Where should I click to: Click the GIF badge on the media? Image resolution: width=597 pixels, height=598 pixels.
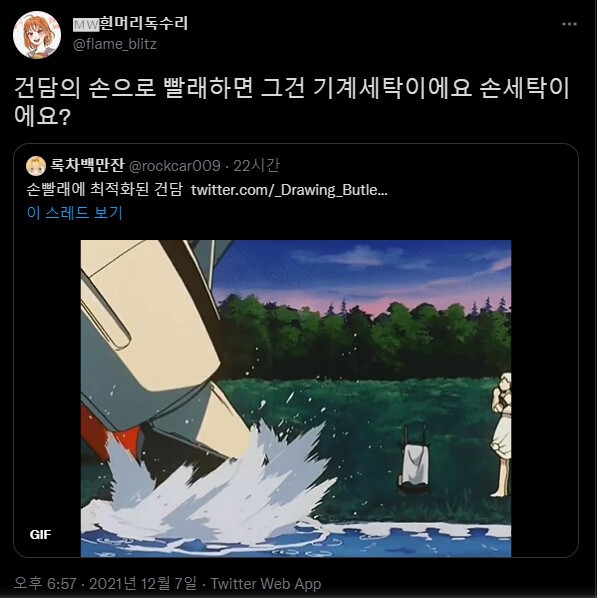pos(40,534)
